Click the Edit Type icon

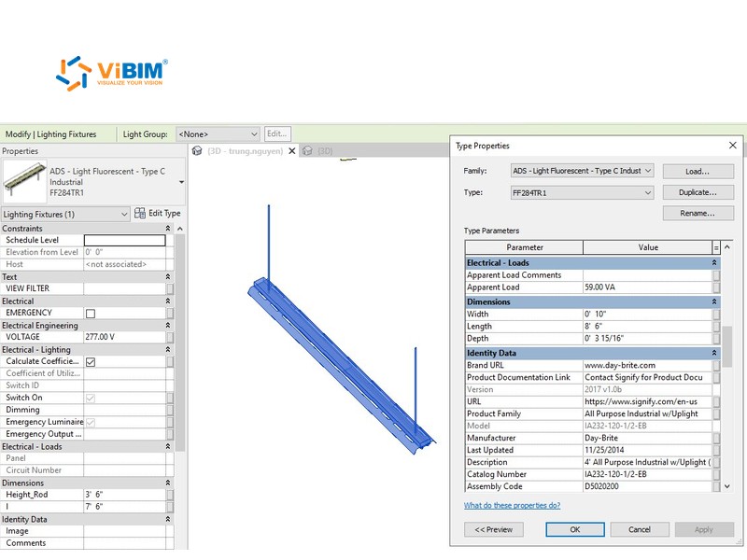coord(139,213)
